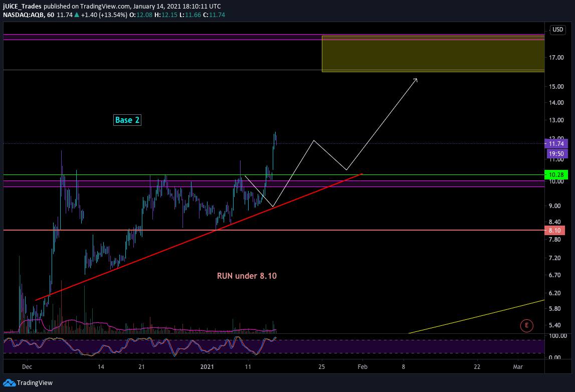
Task: Click the open value O:12.08
Action: click(x=141, y=15)
